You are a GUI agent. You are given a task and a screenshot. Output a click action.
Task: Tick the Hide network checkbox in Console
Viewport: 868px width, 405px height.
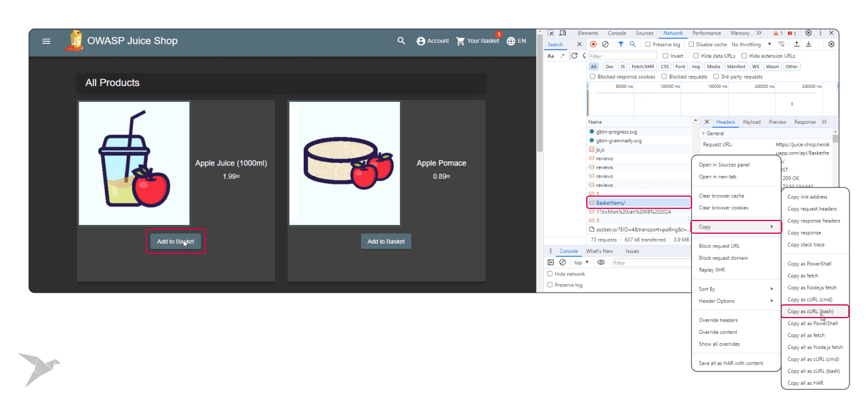pos(550,274)
